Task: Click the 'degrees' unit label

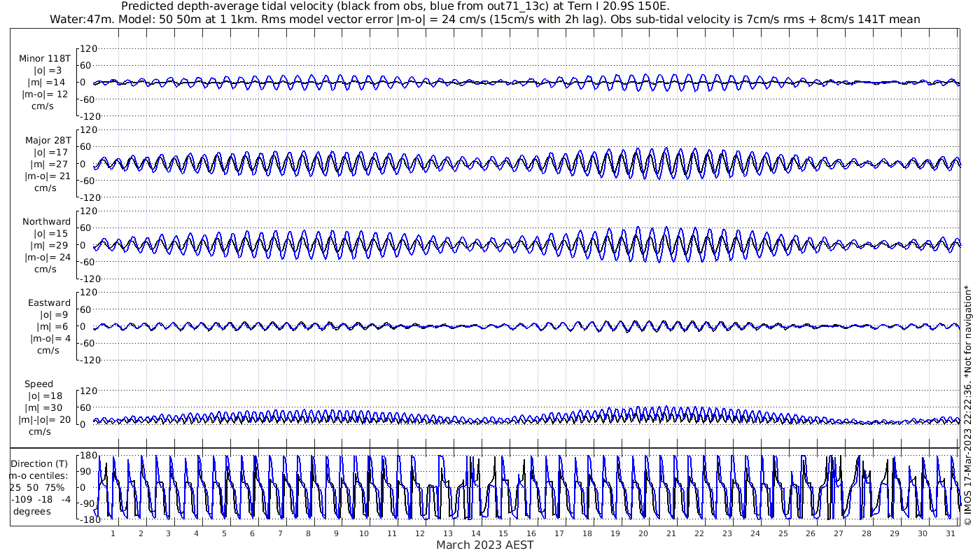Action: point(32,512)
